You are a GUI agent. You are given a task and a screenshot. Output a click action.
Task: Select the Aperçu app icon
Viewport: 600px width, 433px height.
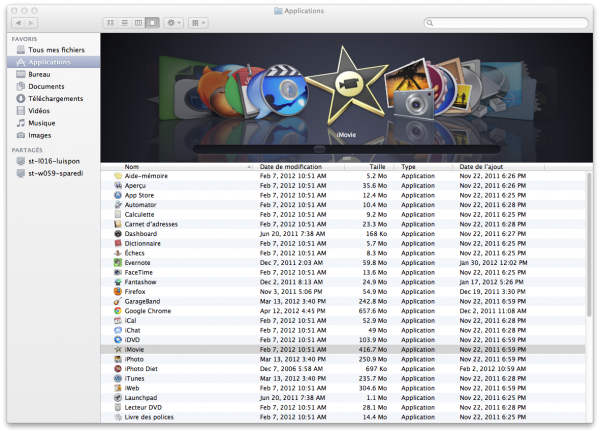tap(118, 186)
